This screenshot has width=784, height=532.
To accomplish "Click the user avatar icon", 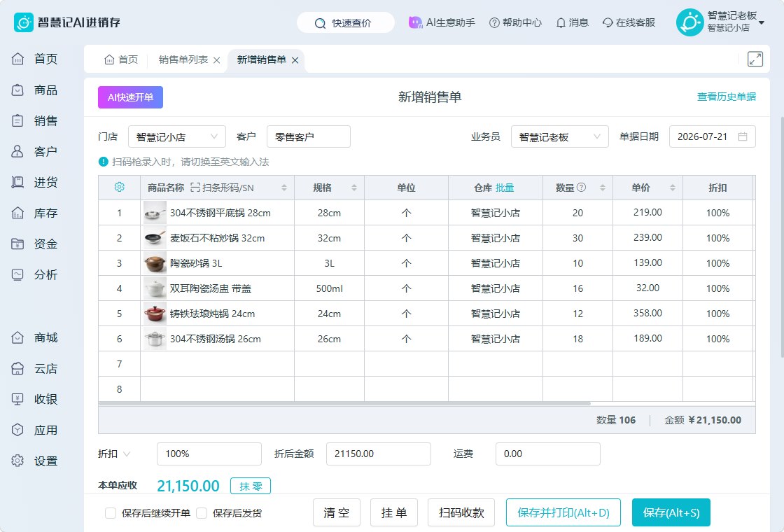I will pos(689,22).
